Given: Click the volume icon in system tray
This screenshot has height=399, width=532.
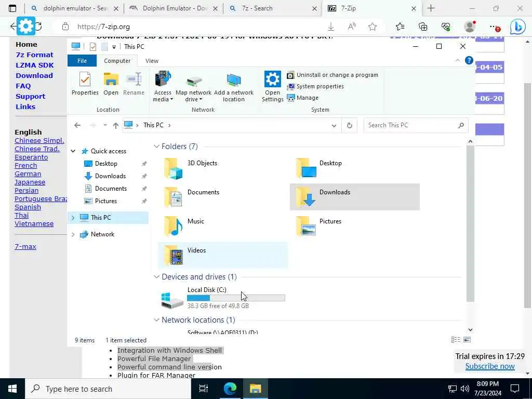Looking at the screenshot, I should coord(465,389).
